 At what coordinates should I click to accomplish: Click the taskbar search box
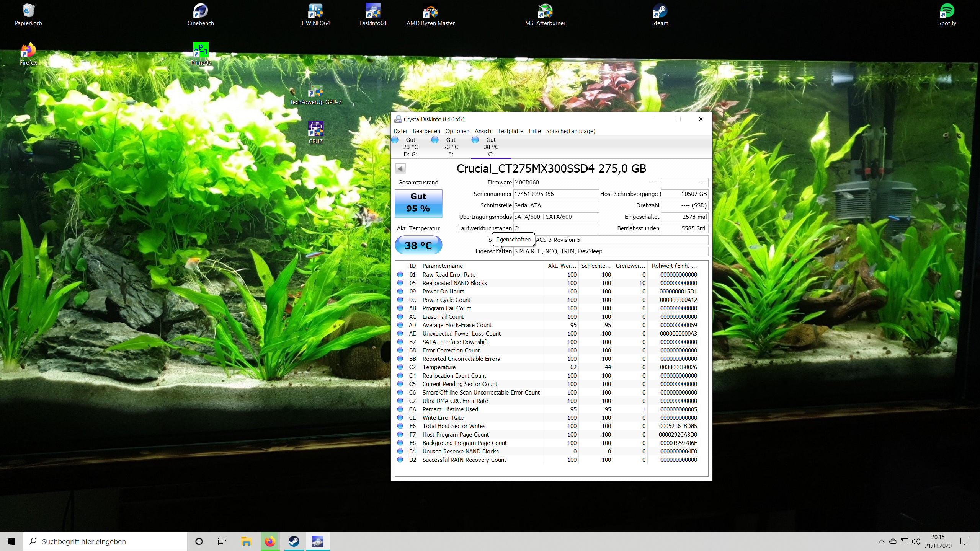pyautogui.click(x=105, y=541)
